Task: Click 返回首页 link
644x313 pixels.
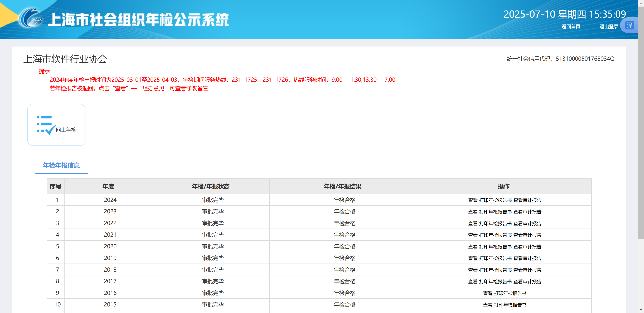Action: pyautogui.click(x=571, y=27)
